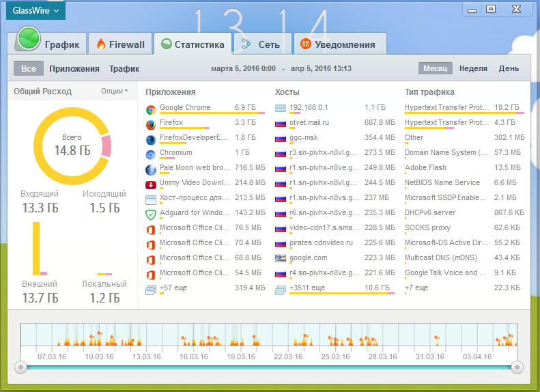Click the left timeline range handle
The image size is (540, 392).
20,367
